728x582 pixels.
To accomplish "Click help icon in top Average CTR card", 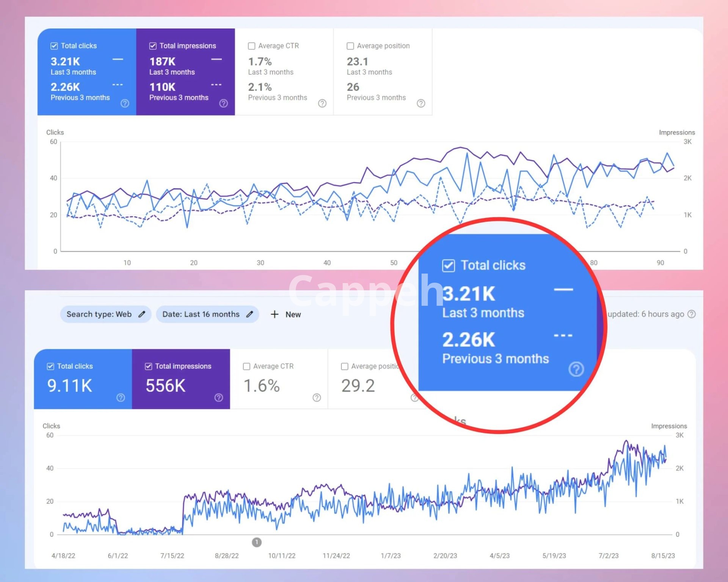I will [x=322, y=103].
